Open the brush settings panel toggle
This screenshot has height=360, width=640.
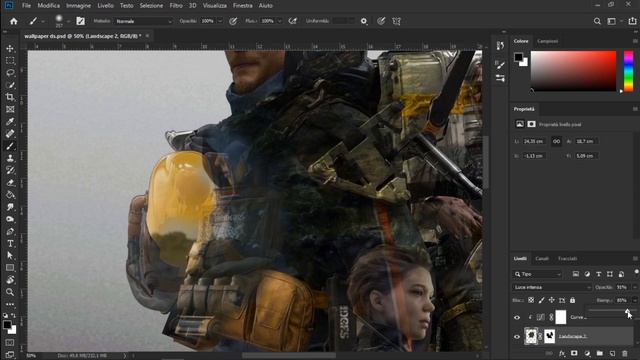(x=80, y=21)
